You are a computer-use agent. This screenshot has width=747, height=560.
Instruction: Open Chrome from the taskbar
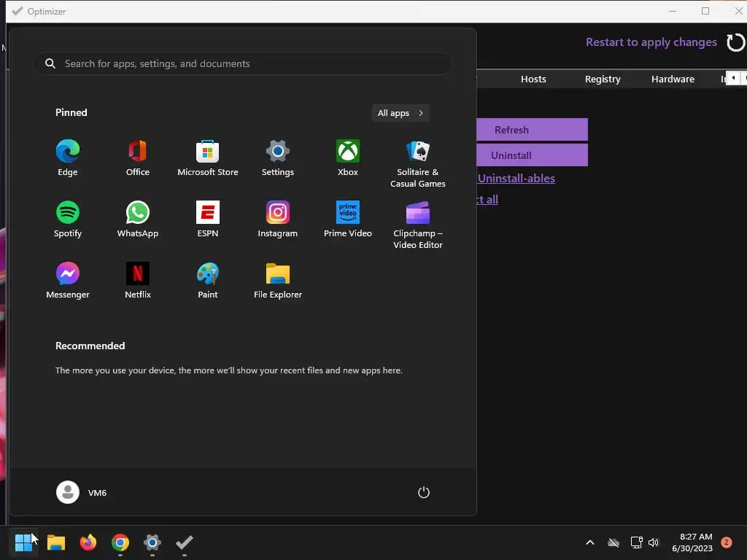(x=120, y=542)
